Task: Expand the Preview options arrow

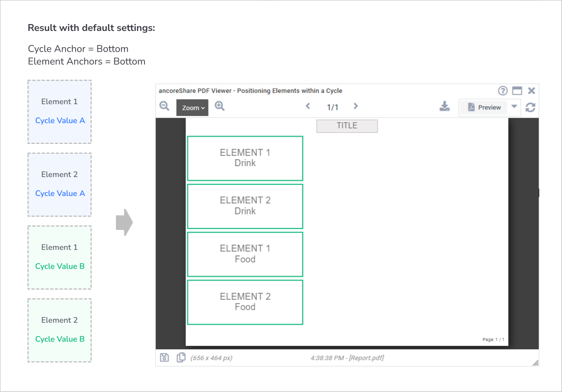Action: [514, 106]
